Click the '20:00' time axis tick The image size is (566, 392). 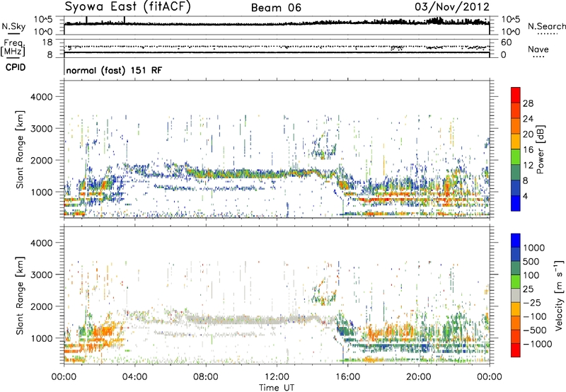pos(418,377)
